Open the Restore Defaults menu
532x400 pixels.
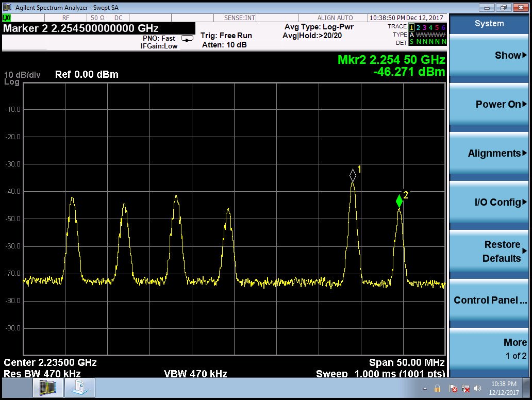[489, 251]
